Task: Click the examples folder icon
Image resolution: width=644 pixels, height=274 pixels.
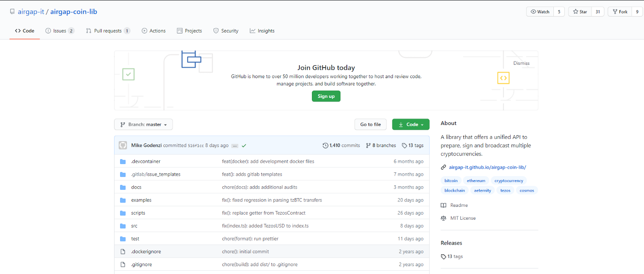Action: (x=123, y=200)
